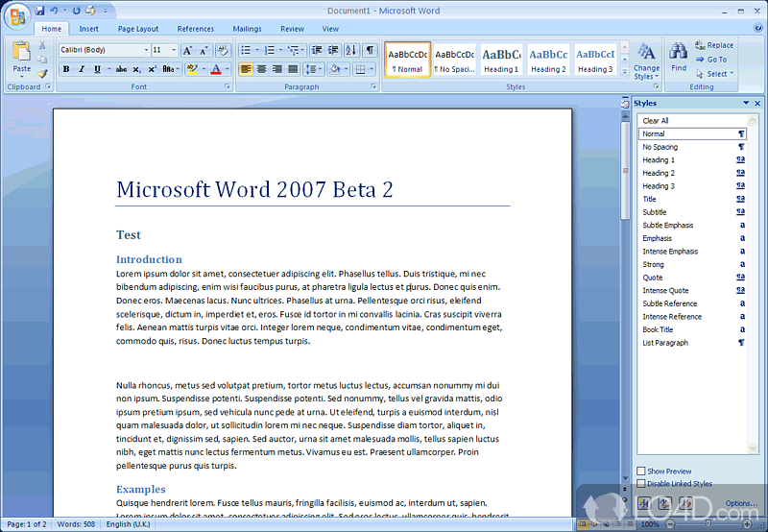
Task: Undo the last action
Action: pos(54,11)
